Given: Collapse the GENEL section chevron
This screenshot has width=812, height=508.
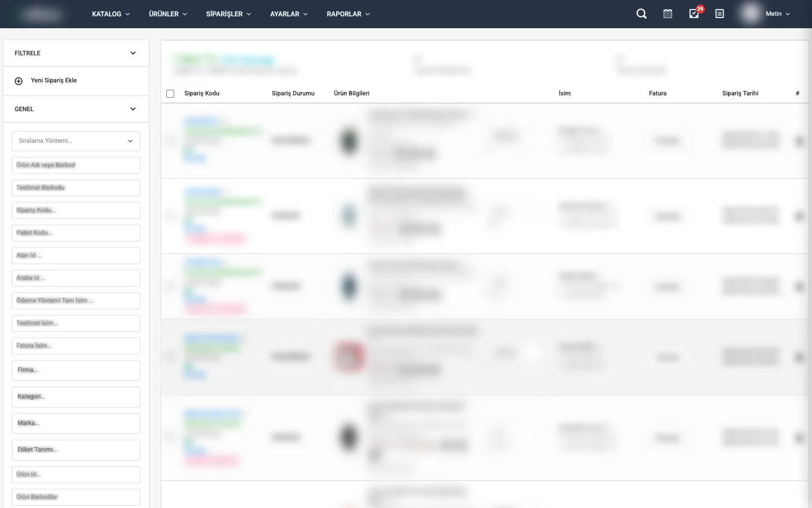Looking at the screenshot, I should [133, 109].
